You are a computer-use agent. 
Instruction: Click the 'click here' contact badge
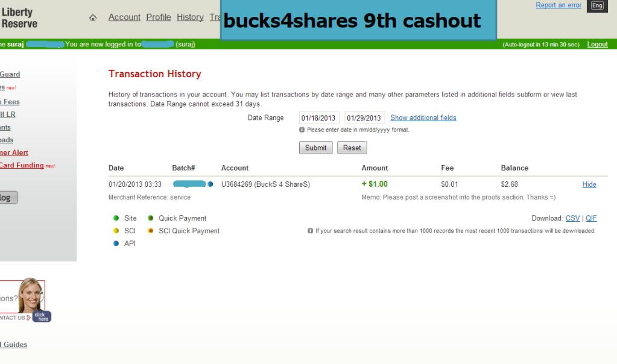tap(42, 317)
